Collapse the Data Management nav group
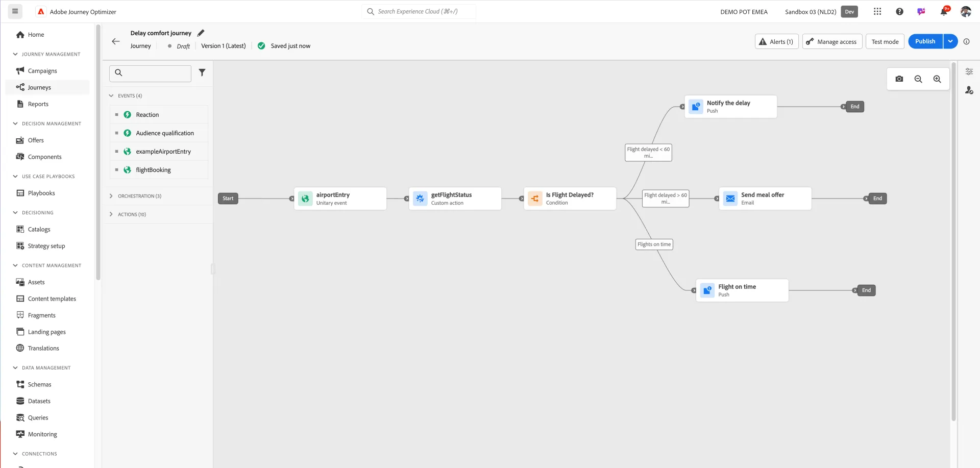Image resolution: width=980 pixels, height=468 pixels. (x=15, y=368)
